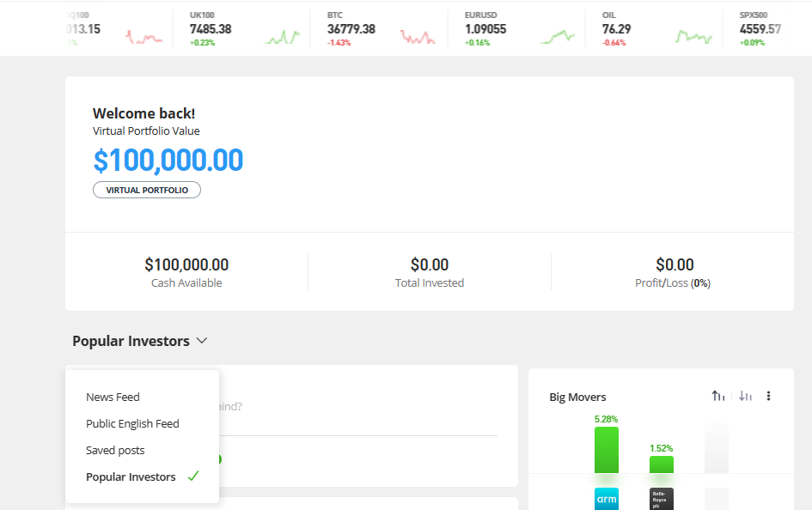The image size is (812, 510).
Task: Click the Welcome back! heading
Action: point(144,114)
